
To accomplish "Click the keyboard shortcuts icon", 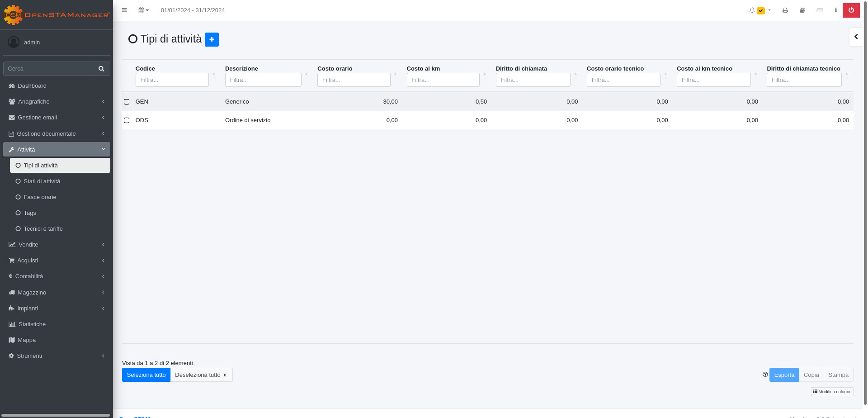I will tap(820, 10).
